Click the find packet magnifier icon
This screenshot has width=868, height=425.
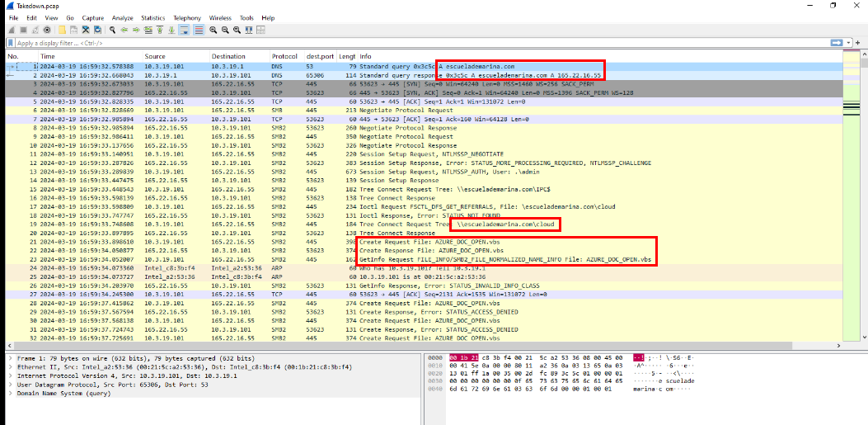point(112,30)
